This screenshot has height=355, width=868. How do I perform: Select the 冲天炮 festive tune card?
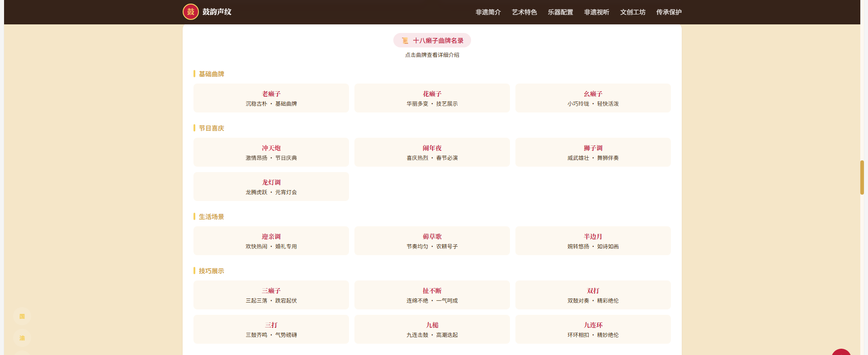click(x=271, y=152)
